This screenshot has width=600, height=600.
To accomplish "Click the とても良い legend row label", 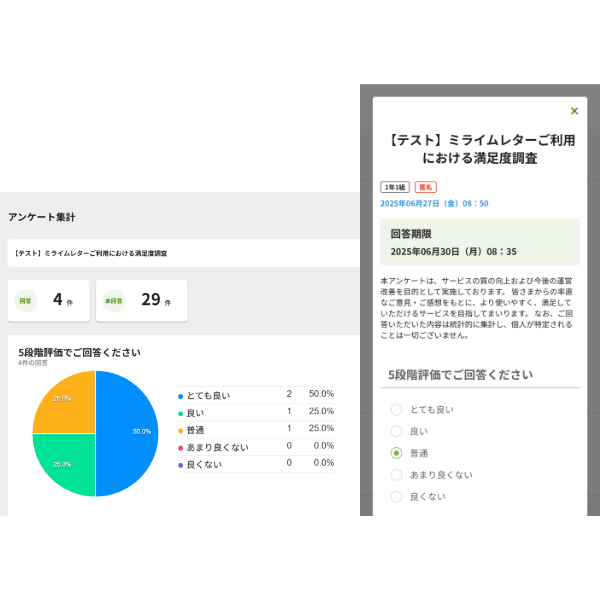I will [209, 396].
